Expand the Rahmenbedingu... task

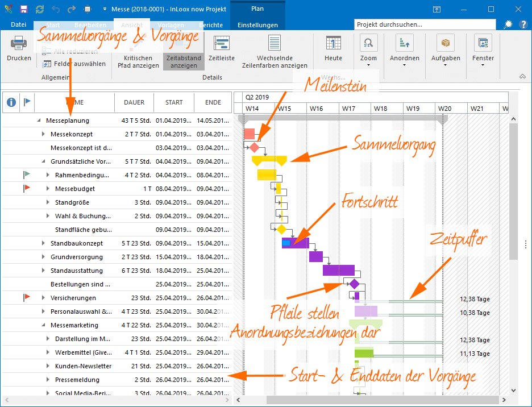tap(48, 175)
